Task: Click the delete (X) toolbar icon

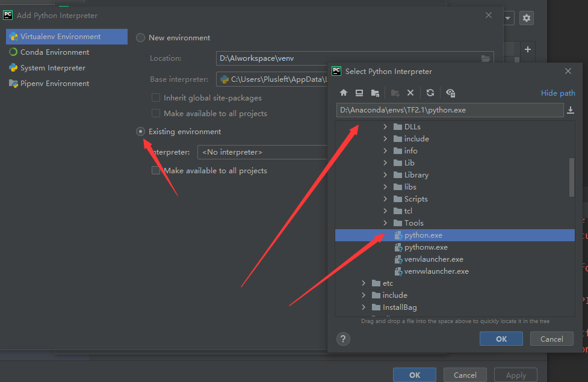Action: coord(410,93)
